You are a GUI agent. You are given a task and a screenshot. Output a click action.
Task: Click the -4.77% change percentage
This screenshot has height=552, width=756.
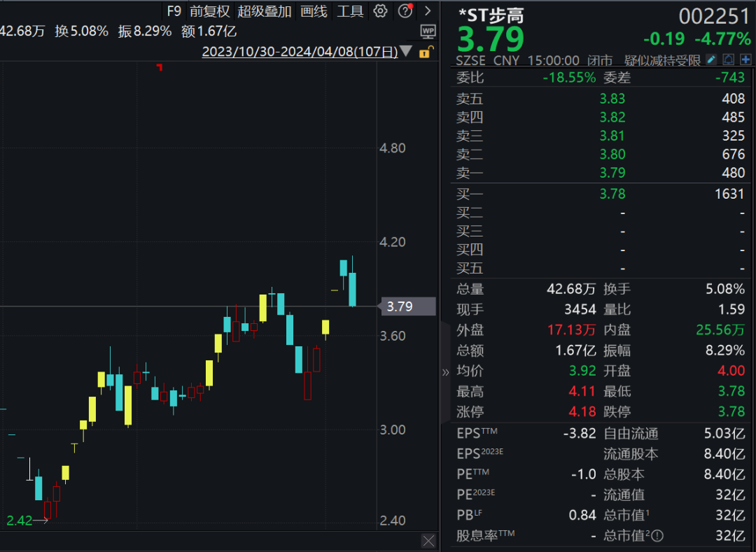click(722, 38)
